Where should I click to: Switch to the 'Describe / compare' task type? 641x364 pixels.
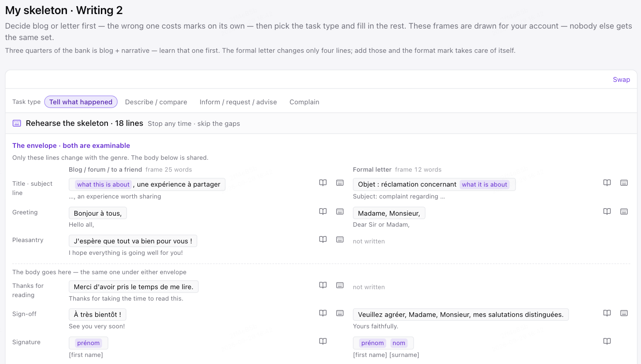[156, 102]
